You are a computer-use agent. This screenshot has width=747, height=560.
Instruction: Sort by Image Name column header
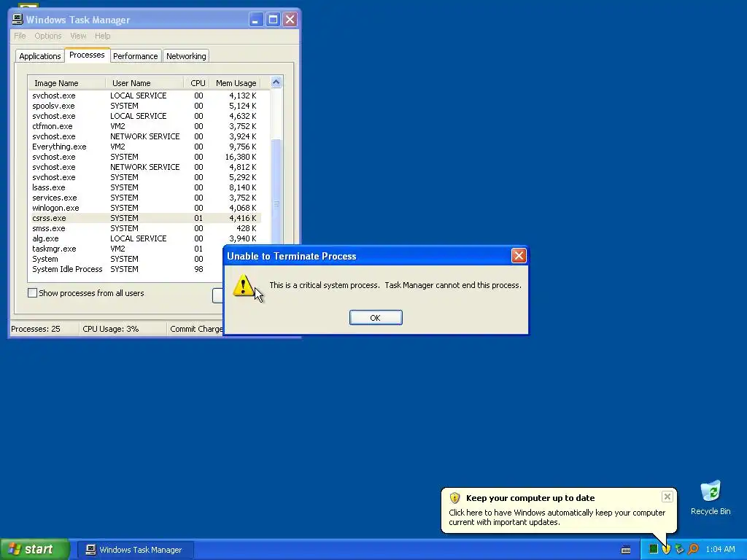(66, 83)
